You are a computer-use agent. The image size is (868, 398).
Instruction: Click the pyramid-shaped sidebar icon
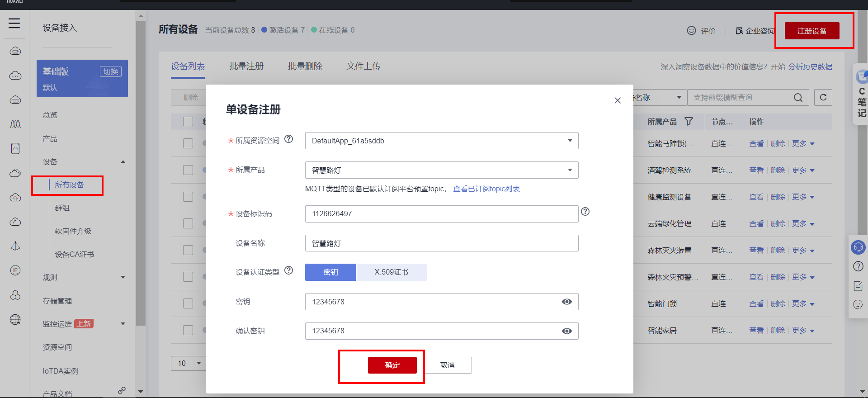coord(15,246)
